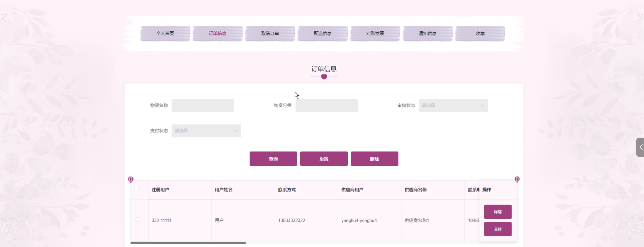Open the 审核状态 dropdown
This screenshot has height=247, width=644.
coord(453,105)
